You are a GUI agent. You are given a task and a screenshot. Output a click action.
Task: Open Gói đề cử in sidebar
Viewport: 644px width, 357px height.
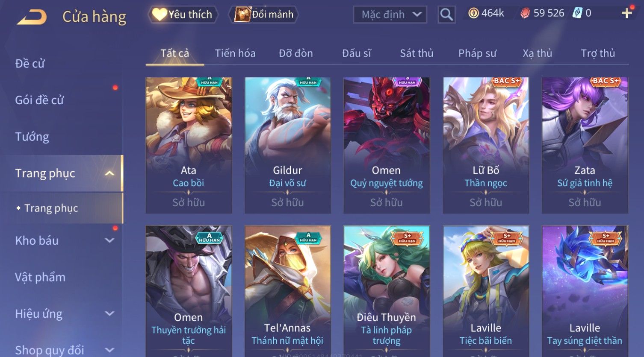click(x=39, y=100)
